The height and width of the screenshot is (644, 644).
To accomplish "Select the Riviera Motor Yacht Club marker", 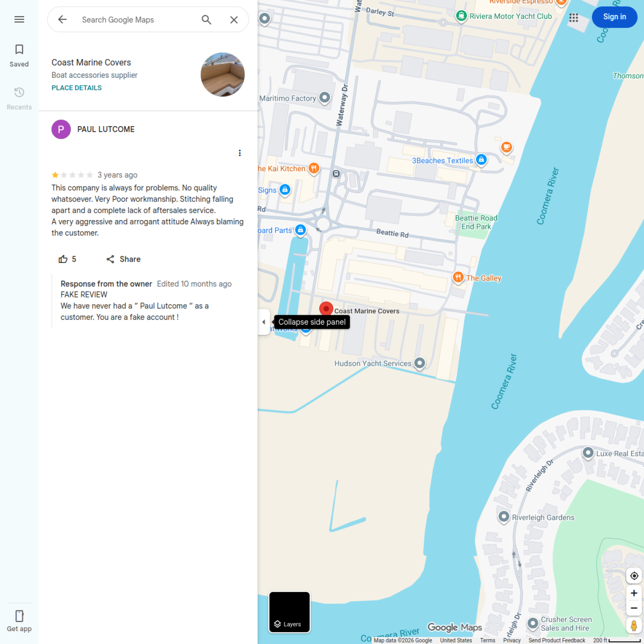I will click(x=462, y=16).
